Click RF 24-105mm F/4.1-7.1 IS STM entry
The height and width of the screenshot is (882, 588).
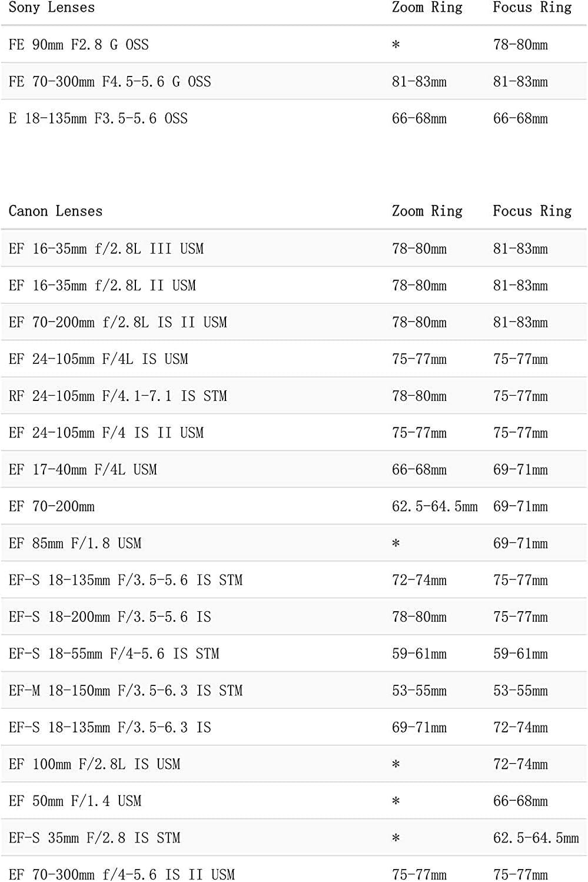118,396
